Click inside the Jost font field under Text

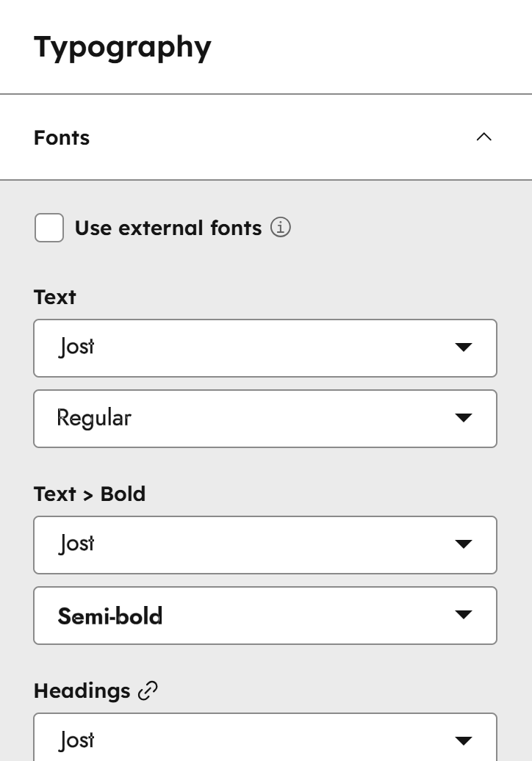pos(220,348)
